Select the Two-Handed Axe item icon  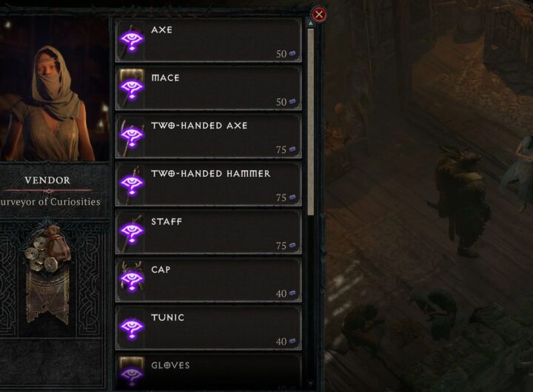(x=132, y=136)
